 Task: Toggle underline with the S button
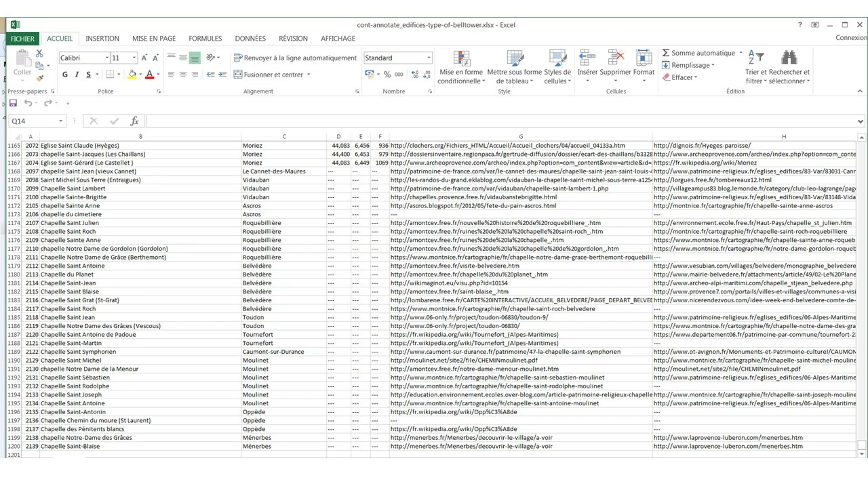pyautogui.click(x=88, y=75)
